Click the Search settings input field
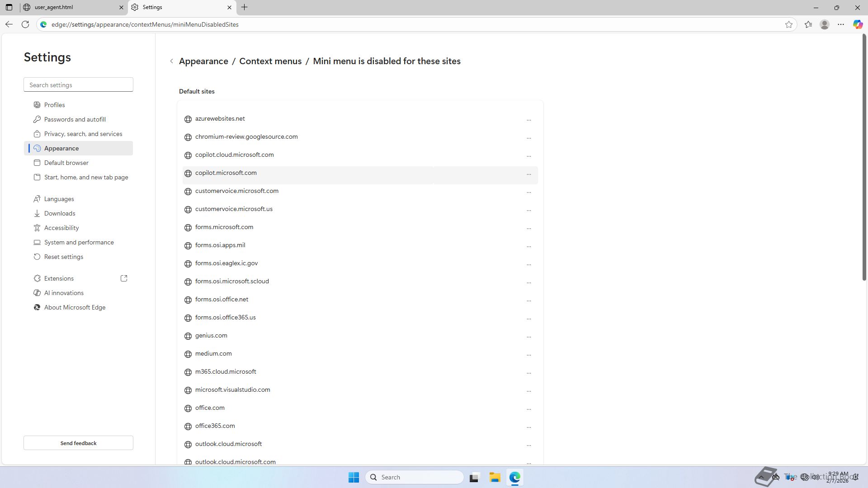This screenshot has width=868, height=488. tap(78, 85)
